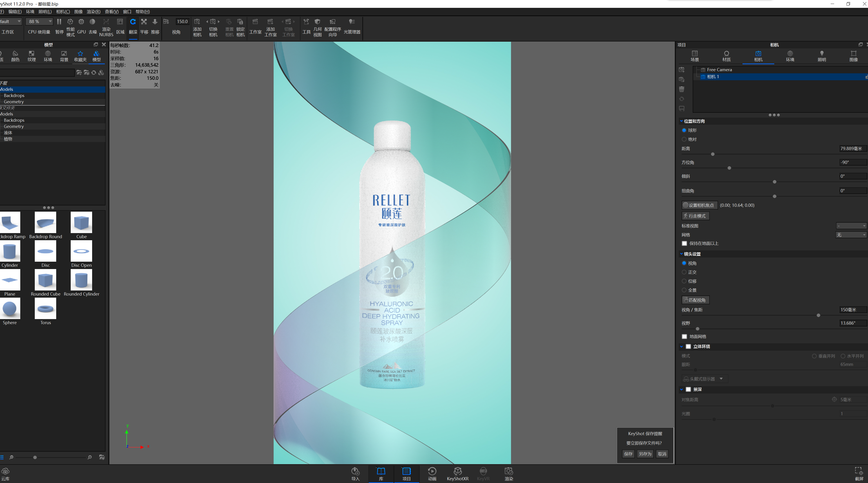Enable the 地面网格 checkbox
The width and height of the screenshot is (868, 483).
coord(684,336)
